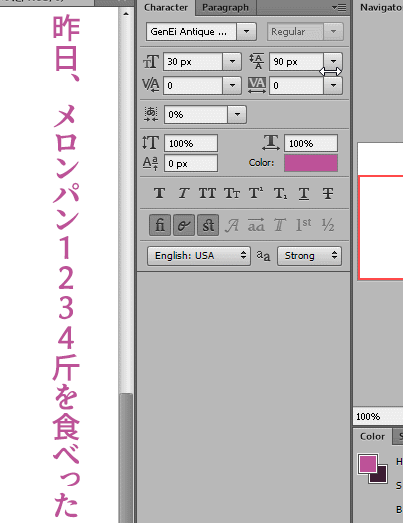The image size is (403, 523).
Task: Click the canvas scroll up arrow
Action: pyautogui.click(x=126, y=14)
